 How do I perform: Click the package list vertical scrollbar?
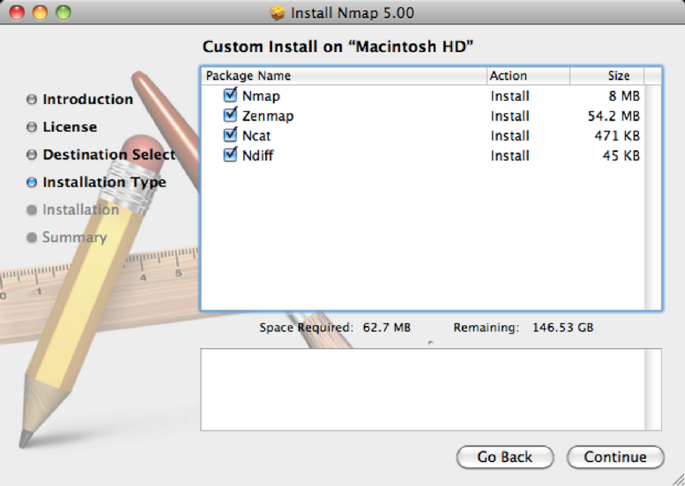click(x=653, y=197)
